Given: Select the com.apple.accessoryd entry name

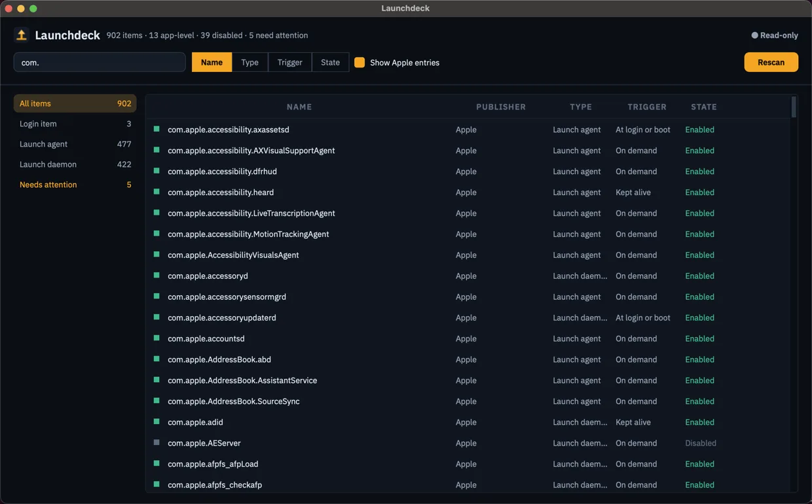Looking at the screenshot, I should pos(208,276).
